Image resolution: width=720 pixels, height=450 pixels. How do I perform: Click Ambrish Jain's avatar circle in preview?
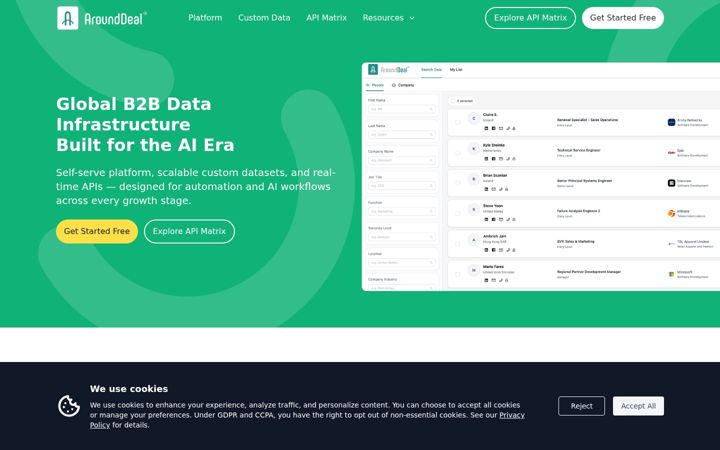474,240
